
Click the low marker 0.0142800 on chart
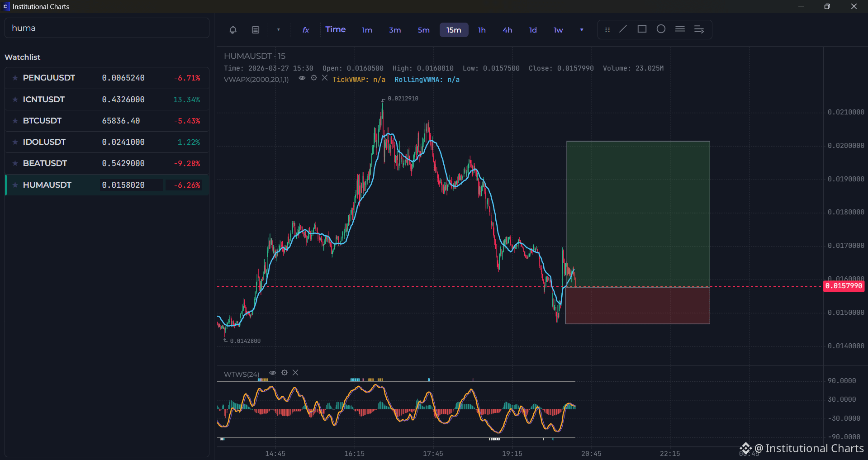pos(245,341)
